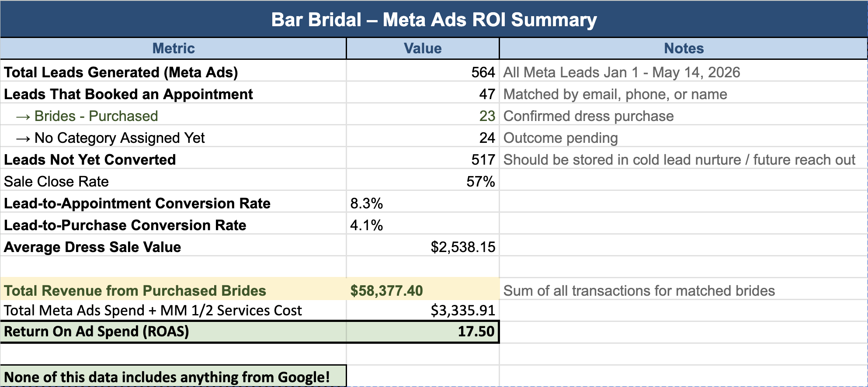Select the value cell "$3,335.91"

[423, 310]
